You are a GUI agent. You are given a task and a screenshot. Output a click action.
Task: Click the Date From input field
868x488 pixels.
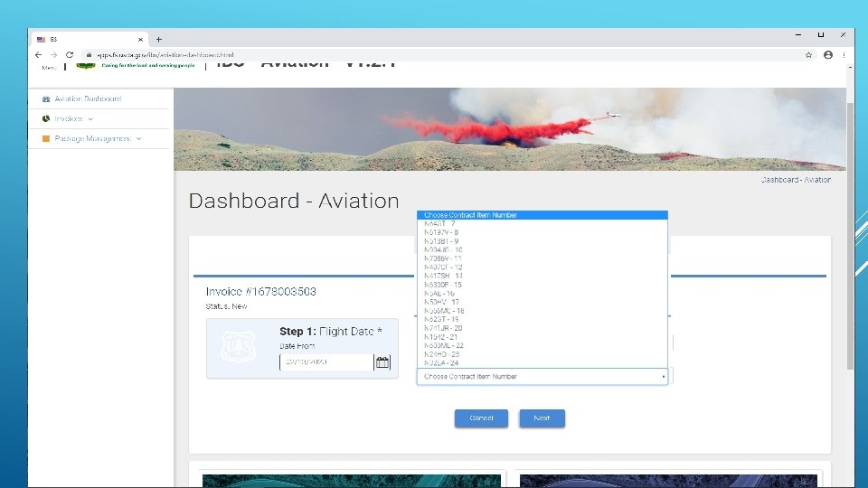[326, 362]
